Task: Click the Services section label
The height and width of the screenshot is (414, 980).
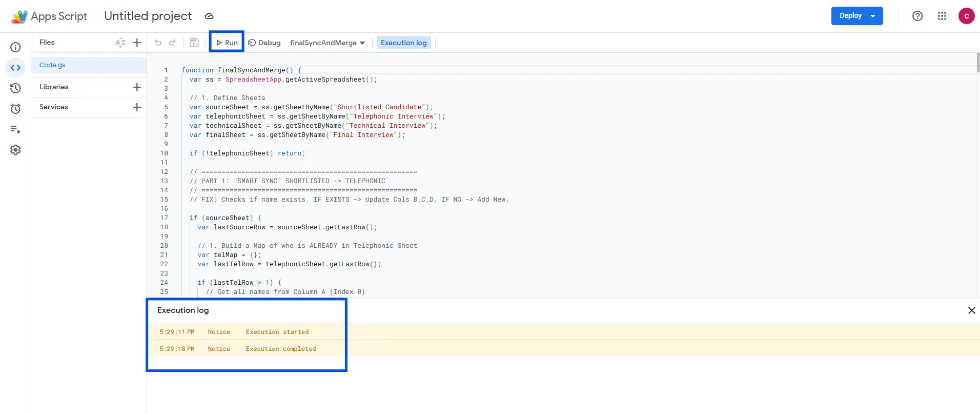Action: [54, 107]
